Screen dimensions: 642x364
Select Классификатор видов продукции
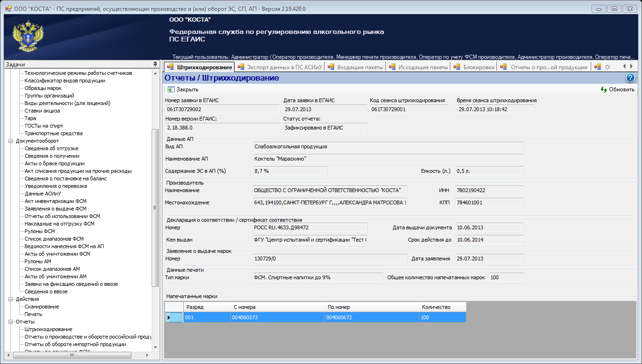tap(65, 81)
